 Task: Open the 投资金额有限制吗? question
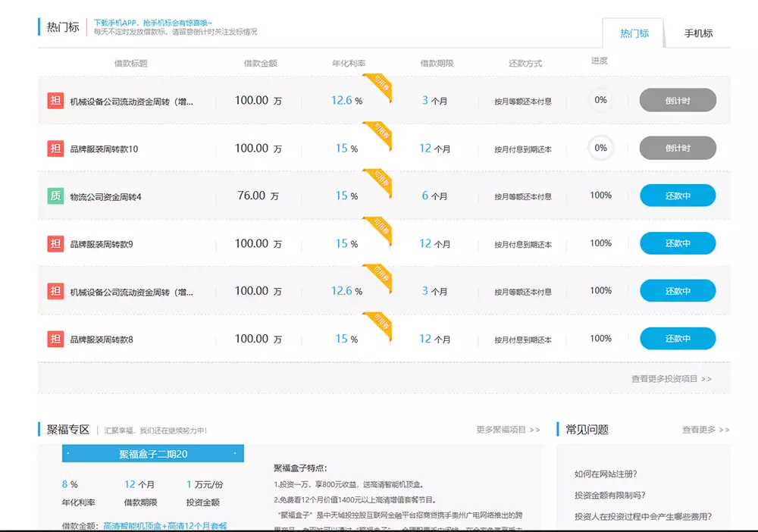click(x=610, y=496)
